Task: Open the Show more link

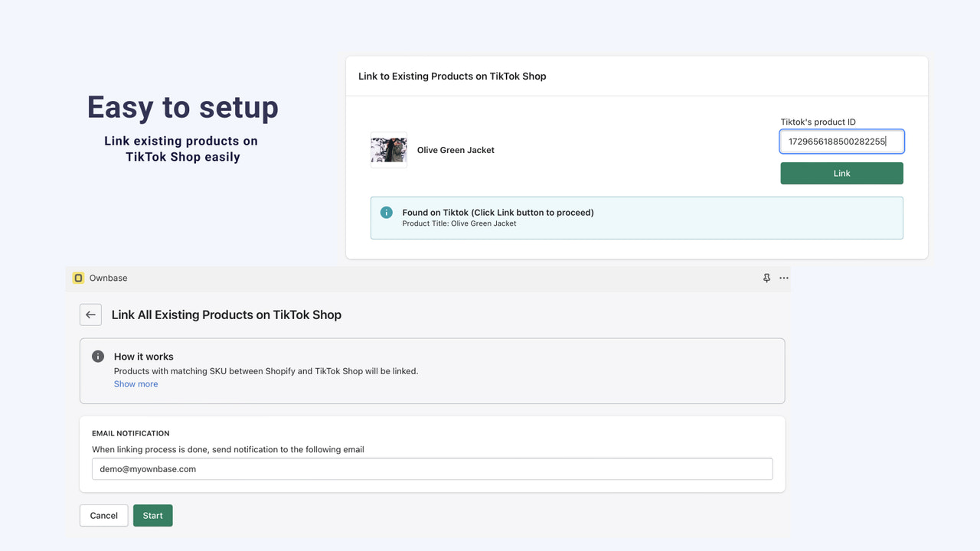Action: (136, 383)
